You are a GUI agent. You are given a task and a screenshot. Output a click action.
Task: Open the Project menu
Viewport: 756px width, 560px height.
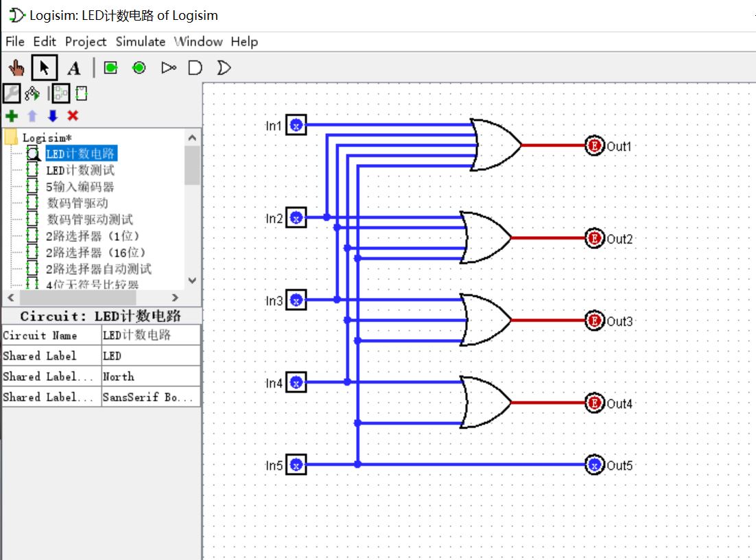85,41
